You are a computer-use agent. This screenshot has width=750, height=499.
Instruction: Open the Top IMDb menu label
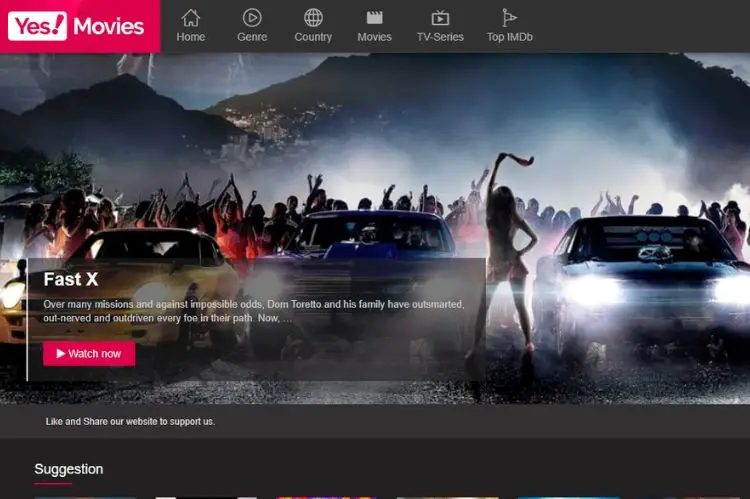tap(509, 37)
